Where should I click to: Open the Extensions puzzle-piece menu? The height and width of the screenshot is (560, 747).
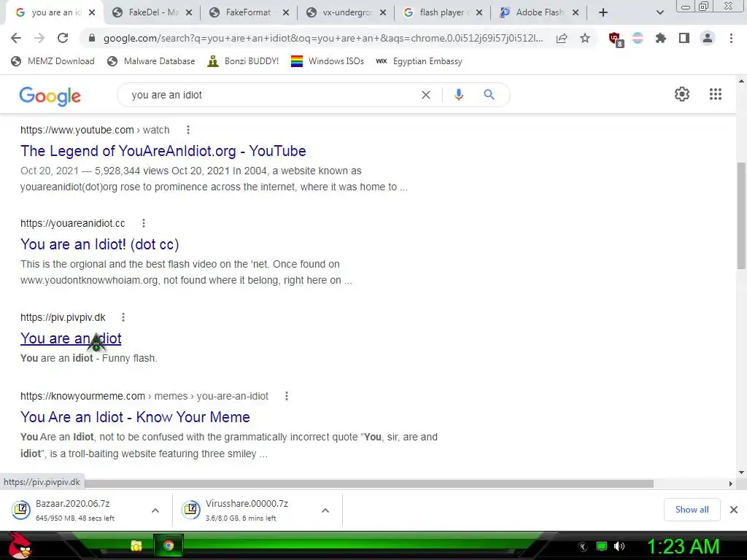tap(660, 38)
